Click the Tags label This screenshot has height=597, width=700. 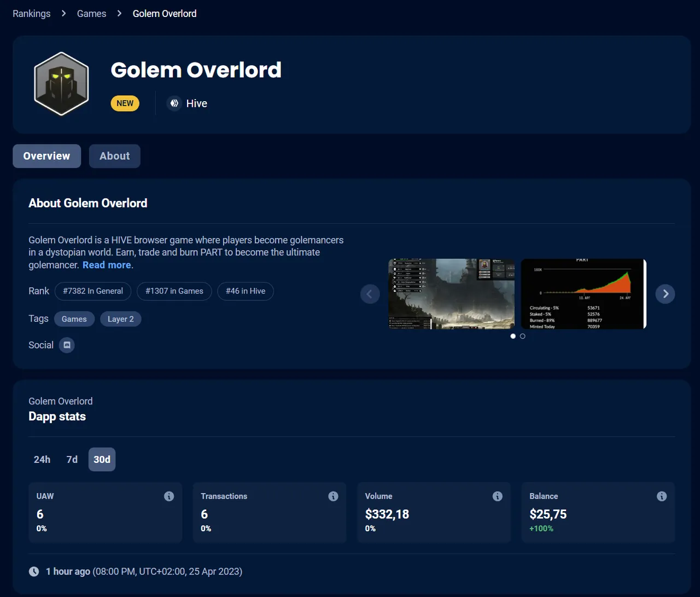(x=38, y=318)
